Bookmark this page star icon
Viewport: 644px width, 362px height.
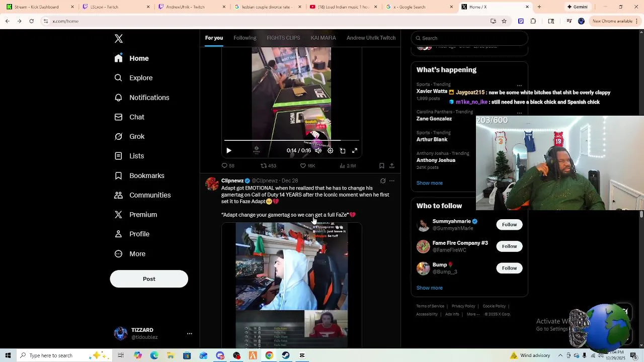pyautogui.click(x=504, y=21)
